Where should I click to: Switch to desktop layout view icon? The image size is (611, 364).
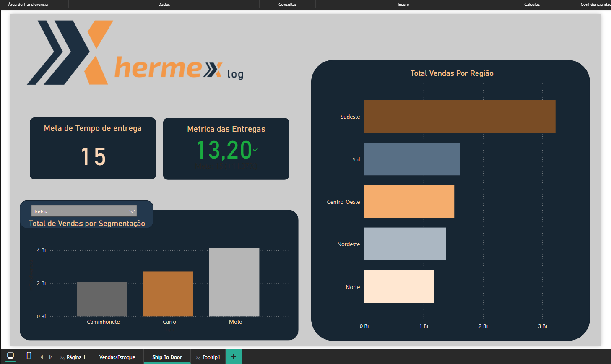pyautogui.click(x=10, y=356)
